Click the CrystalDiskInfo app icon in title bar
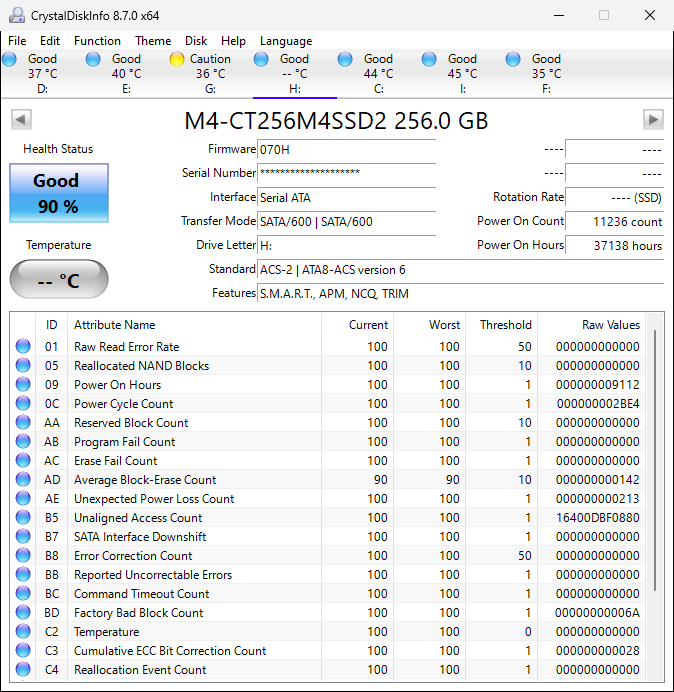This screenshot has height=692, width=674. [17, 15]
